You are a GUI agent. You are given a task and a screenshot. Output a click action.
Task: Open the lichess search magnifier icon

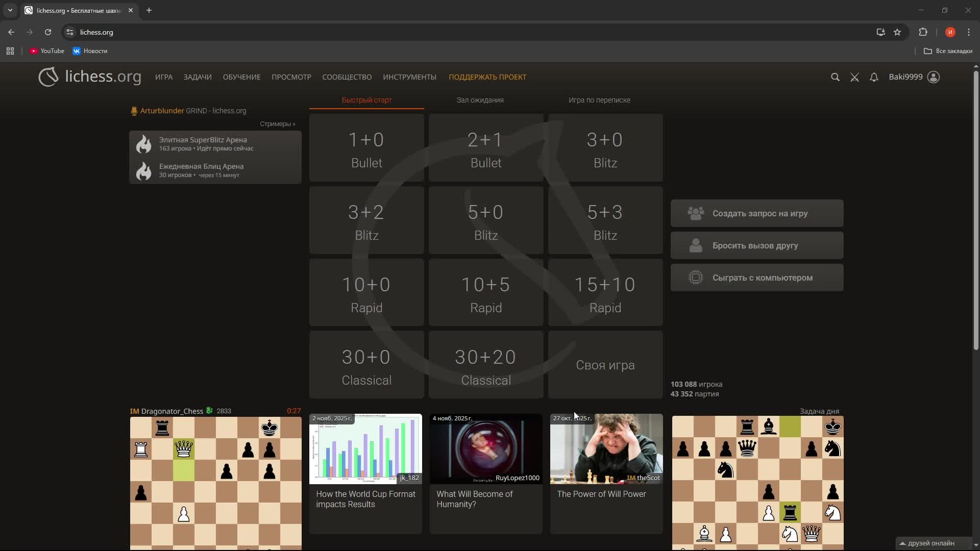(x=835, y=77)
